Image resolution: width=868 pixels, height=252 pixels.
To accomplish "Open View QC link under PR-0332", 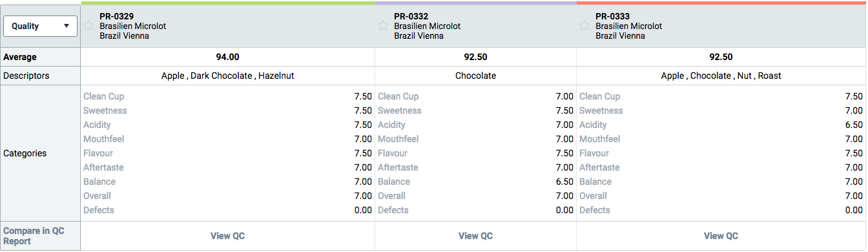I will tap(476, 236).
